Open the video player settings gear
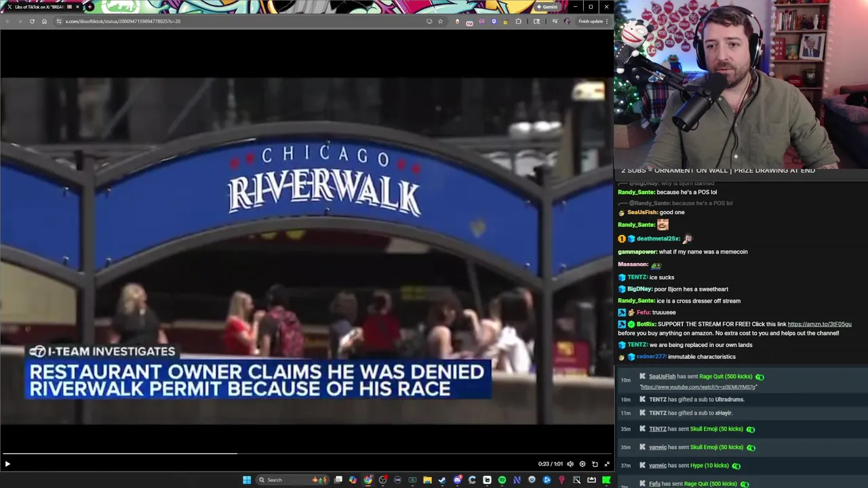 (582, 464)
